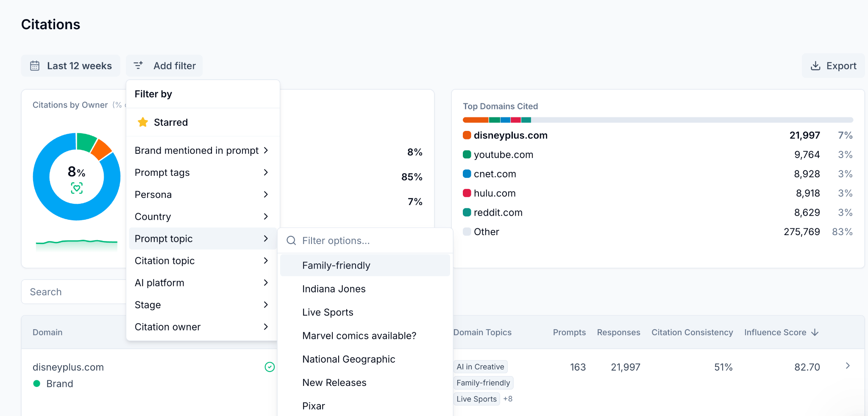Expand the Stage filter submenu
The height and width of the screenshot is (416, 868).
[x=203, y=305]
